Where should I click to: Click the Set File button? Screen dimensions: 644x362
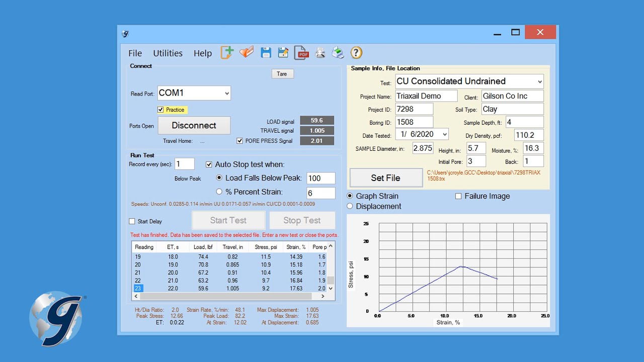coord(386,178)
